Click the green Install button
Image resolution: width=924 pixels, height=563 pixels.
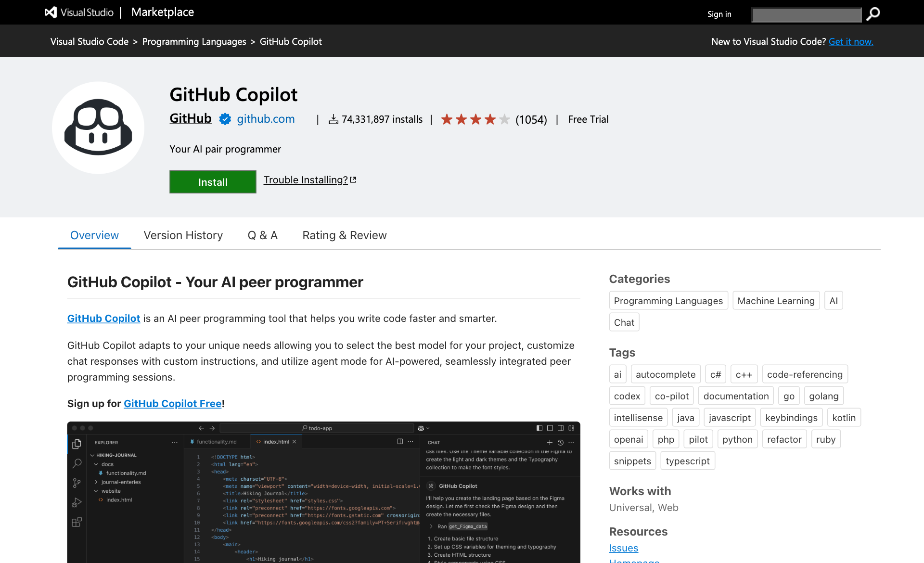pyautogui.click(x=213, y=182)
